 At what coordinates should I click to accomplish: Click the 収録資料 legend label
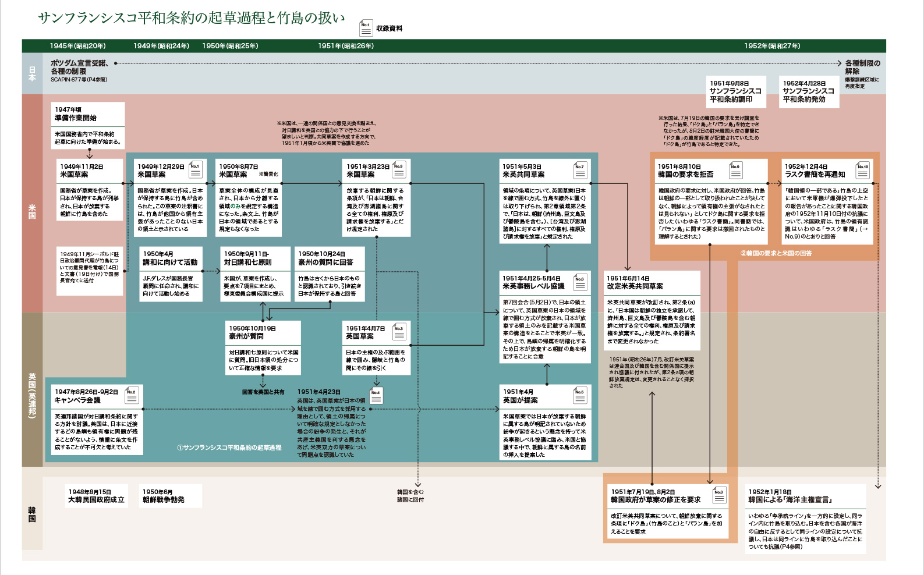[389, 29]
